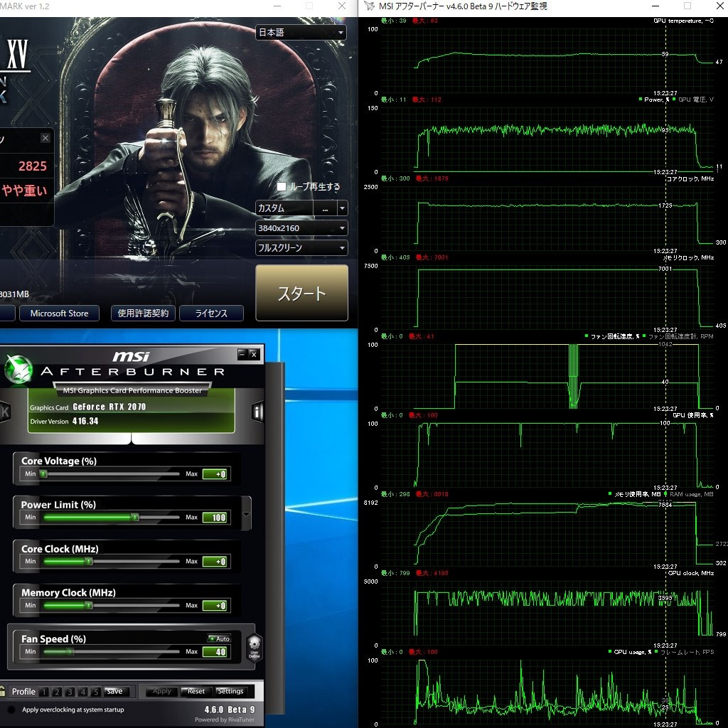Click the GeForce RTX 2070 graphics card name
Viewport: 728px width, 728px height.
point(109,407)
